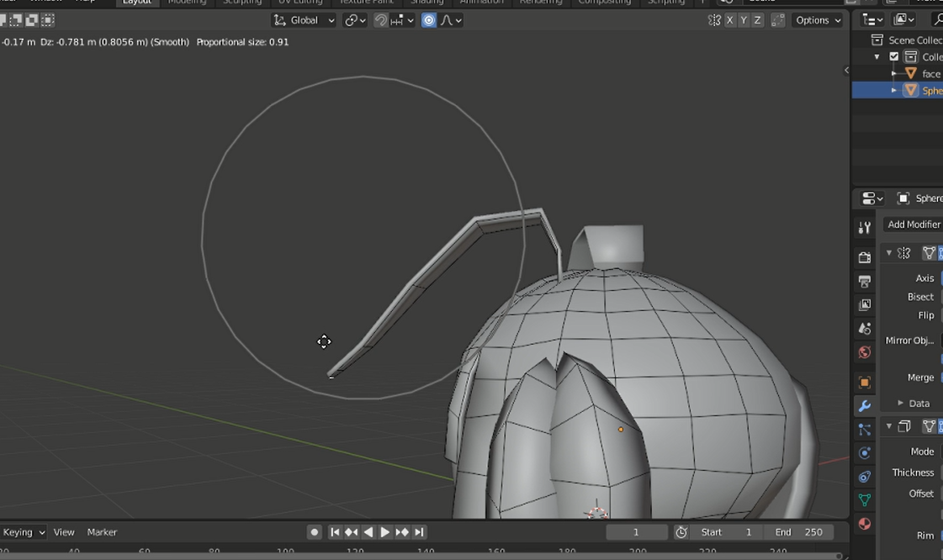Screen dimensions: 943x560
Task: Toggle the snap magnet
Action: pyautogui.click(x=381, y=20)
